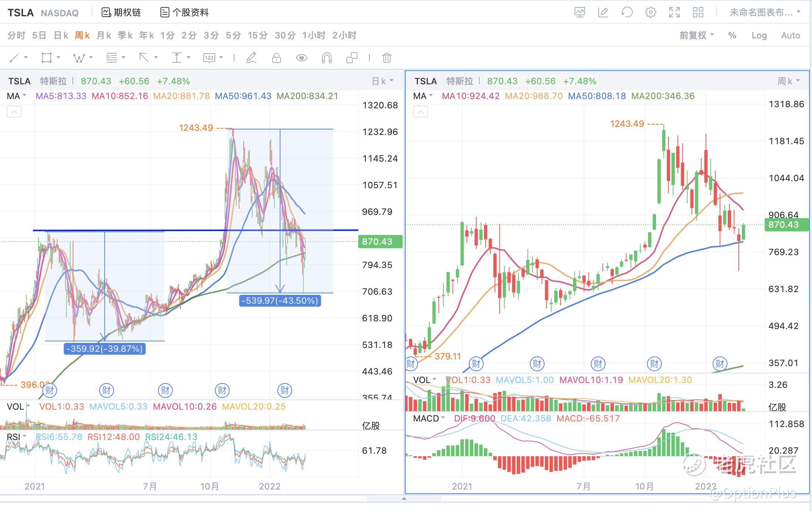The height and width of the screenshot is (511, 812).
Task: Open the multi-chart grid layout icon
Action: pyautogui.click(x=698, y=12)
